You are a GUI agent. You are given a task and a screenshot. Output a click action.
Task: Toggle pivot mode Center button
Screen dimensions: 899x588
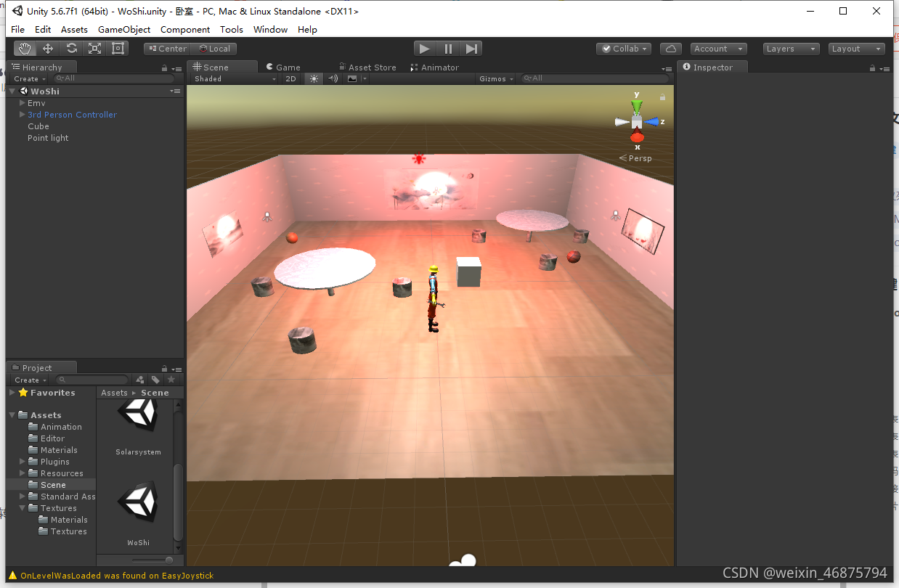167,49
